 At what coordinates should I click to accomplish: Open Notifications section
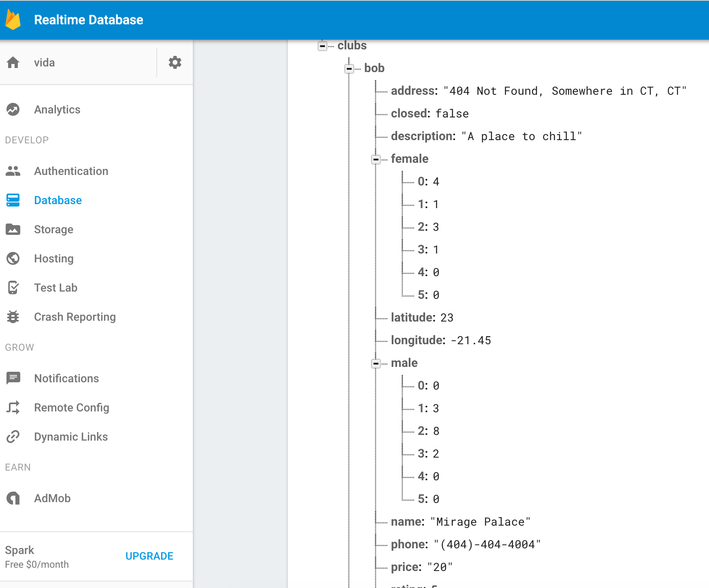click(66, 378)
